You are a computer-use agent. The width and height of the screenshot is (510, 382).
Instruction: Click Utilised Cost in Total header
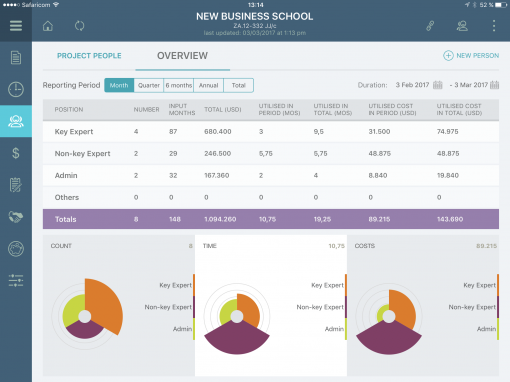459,109
